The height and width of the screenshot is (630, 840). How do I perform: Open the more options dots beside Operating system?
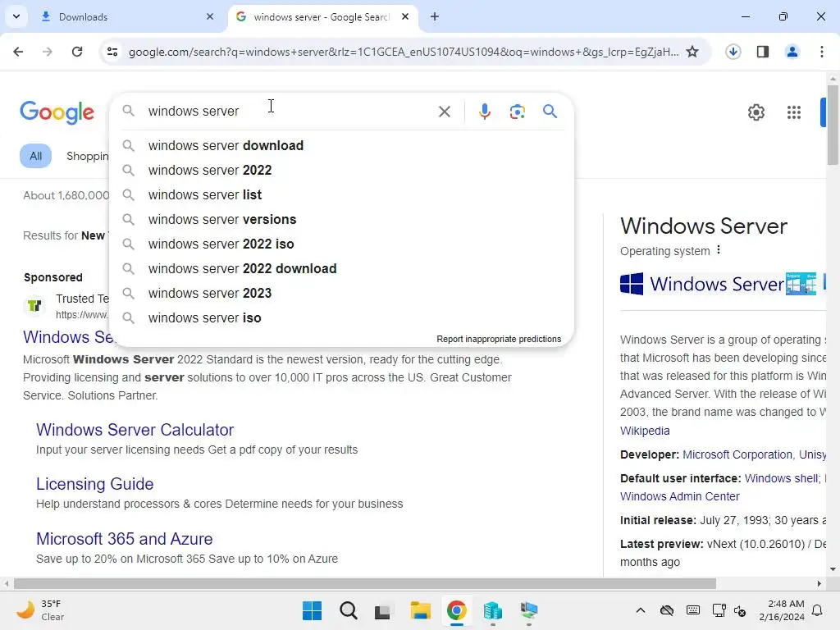pyautogui.click(x=719, y=250)
